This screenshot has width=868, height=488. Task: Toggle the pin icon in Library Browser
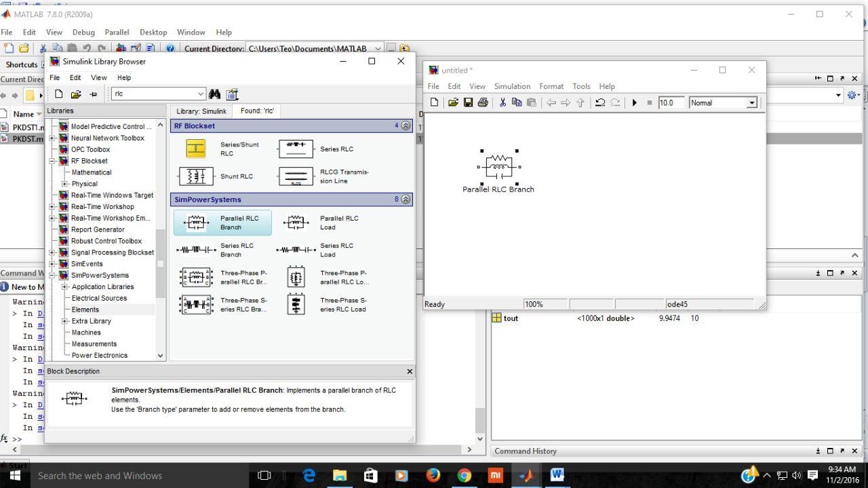[x=93, y=94]
